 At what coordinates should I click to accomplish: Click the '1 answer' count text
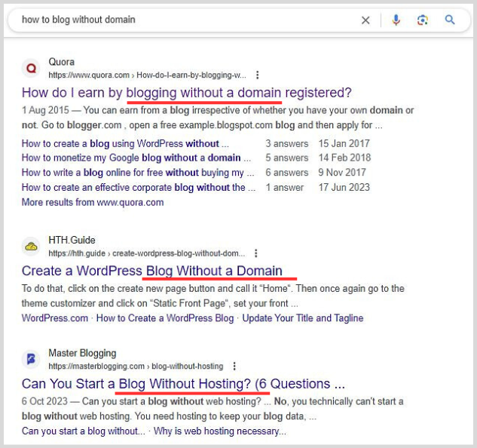tap(285, 187)
